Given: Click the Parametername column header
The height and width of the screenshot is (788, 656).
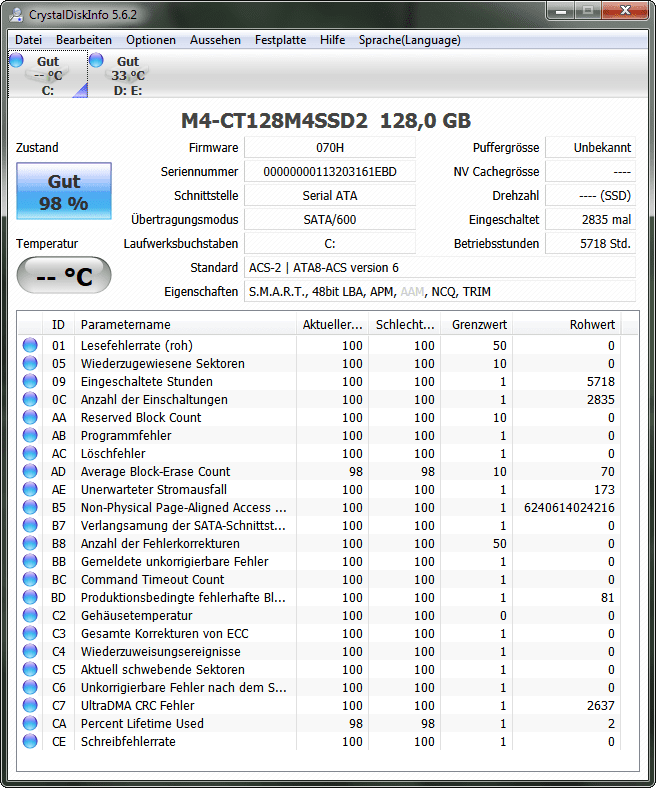Looking at the screenshot, I should click(185, 325).
